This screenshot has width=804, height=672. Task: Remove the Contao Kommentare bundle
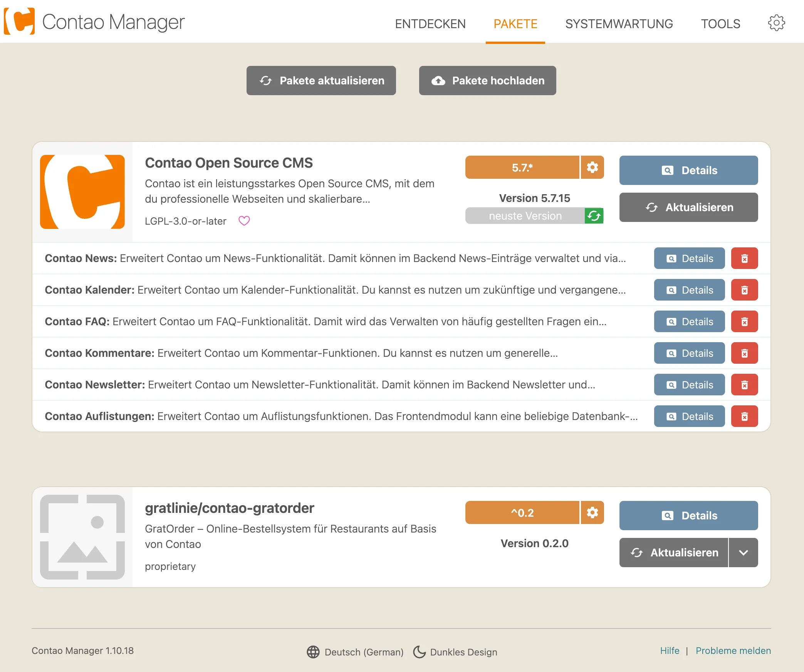(745, 353)
